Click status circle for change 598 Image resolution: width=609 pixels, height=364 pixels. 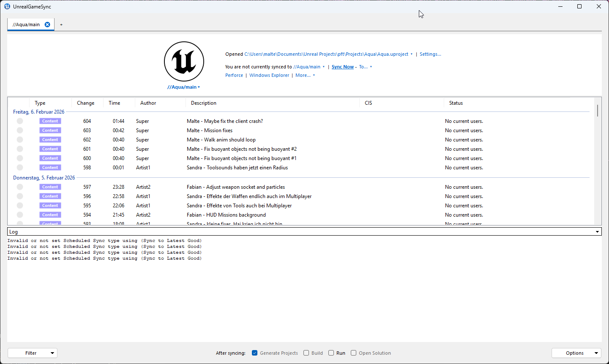[x=20, y=168]
